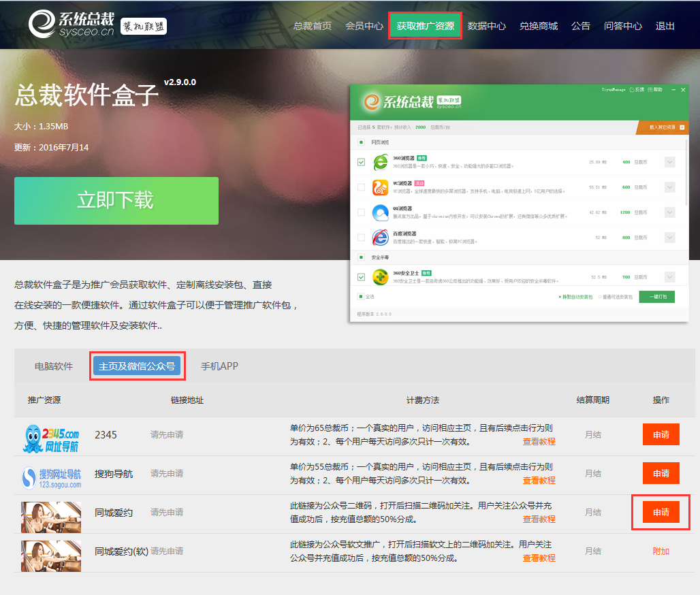Expand the 360安全卫士 row dropdown arrow
700x595 pixels.
pos(669,277)
